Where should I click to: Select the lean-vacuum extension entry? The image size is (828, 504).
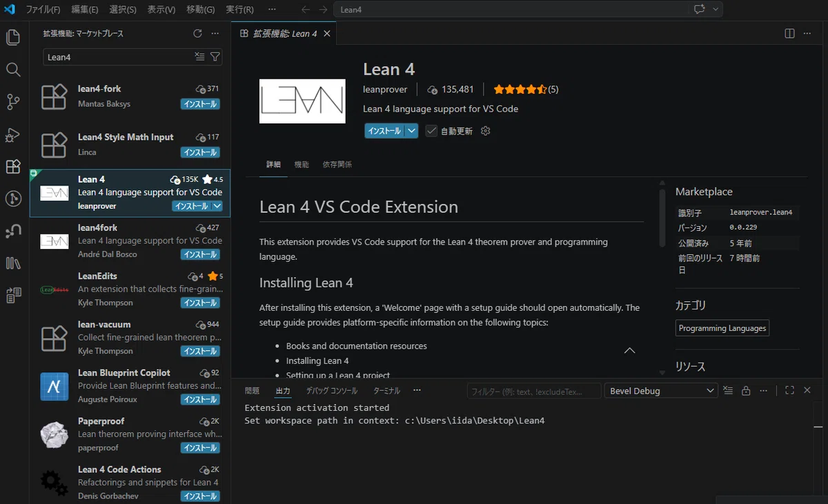tap(130, 338)
